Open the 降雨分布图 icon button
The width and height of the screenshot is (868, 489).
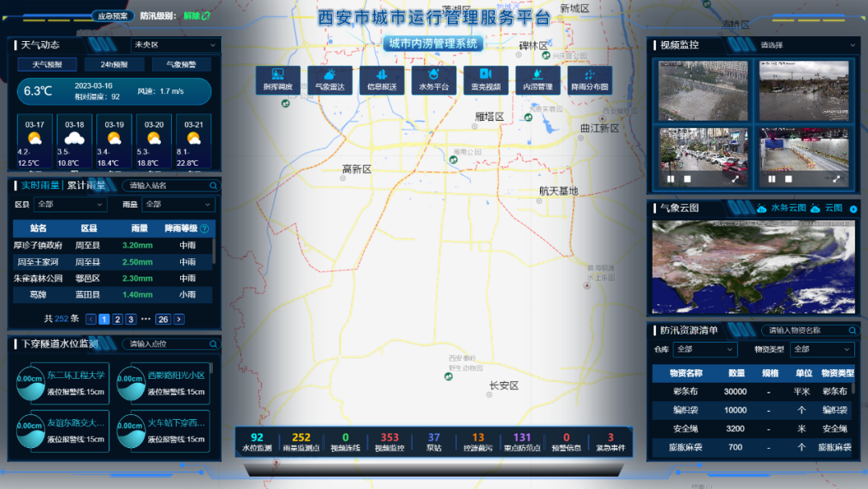click(x=590, y=80)
